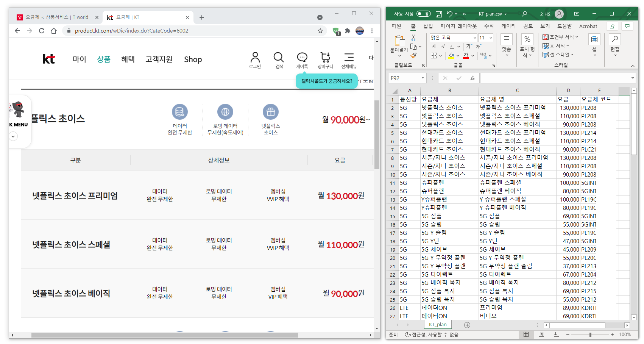
Task: Toggle the AutoSave switch in Excel
Action: pos(424,14)
